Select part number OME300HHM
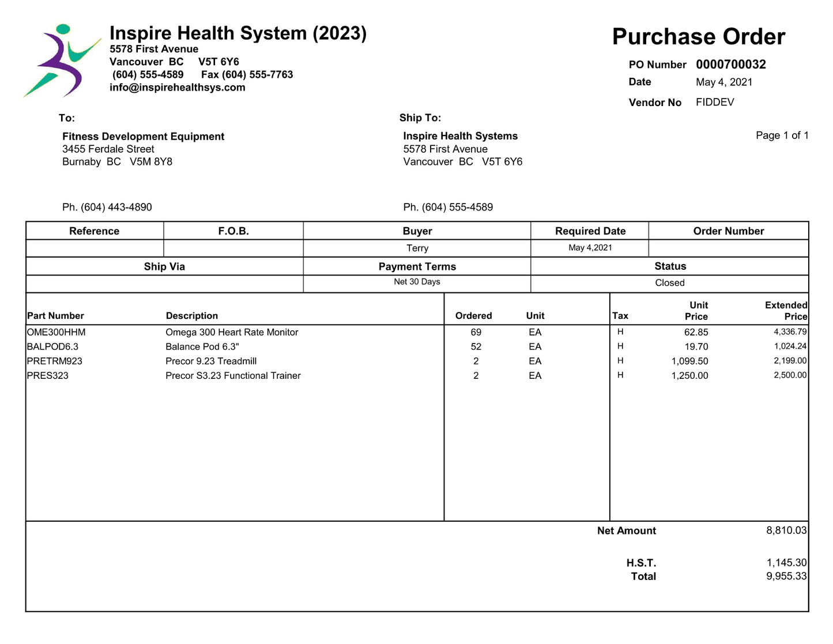Viewport: 833px width, 644px height. point(56,333)
